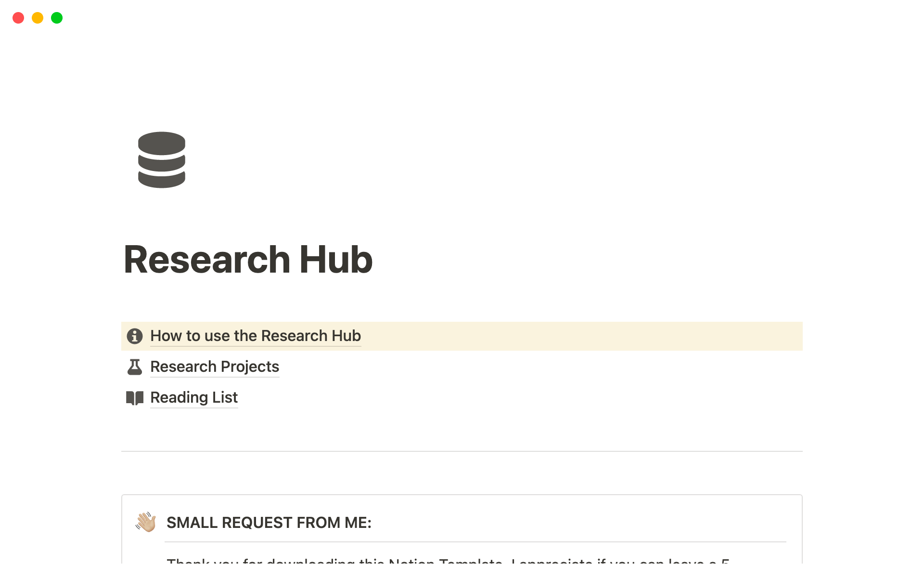The image size is (924, 578).
Task: Go to the Reading List page
Action: (194, 397)
